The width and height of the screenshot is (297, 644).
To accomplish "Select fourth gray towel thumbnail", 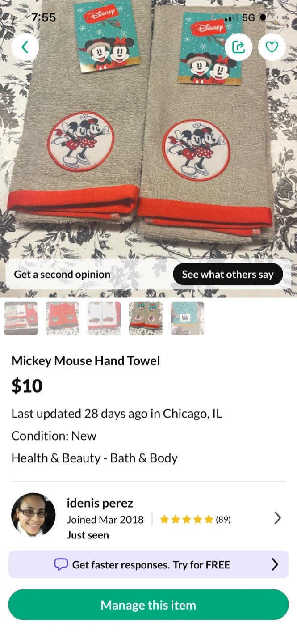I will (x=146, y=318).
